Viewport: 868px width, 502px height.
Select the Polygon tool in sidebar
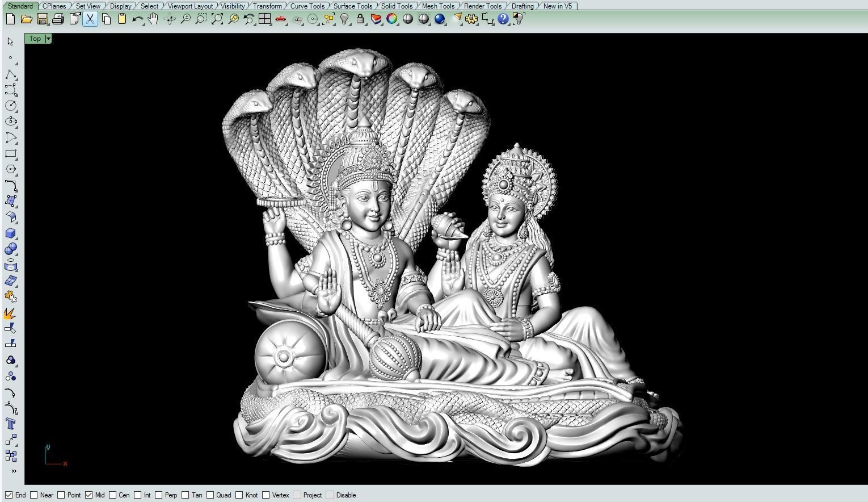click(x=11, y=169)
